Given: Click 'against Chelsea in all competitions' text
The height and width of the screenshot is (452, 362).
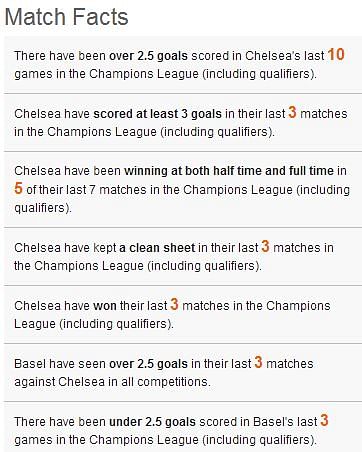Looking at the screenshot, I should [x=112, y=382].
